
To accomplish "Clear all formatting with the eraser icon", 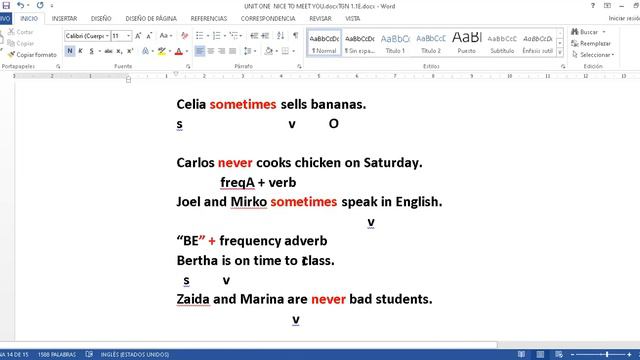I will coord(184,36).
